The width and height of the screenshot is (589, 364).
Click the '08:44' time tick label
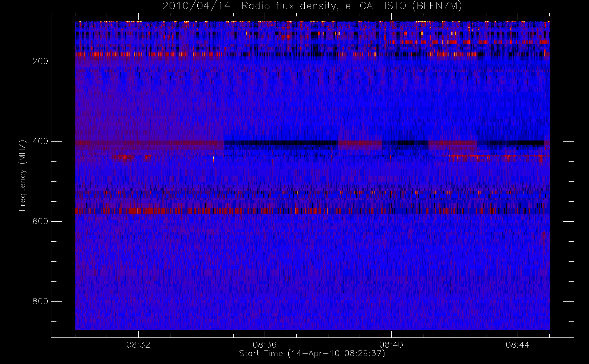(517, 345)
